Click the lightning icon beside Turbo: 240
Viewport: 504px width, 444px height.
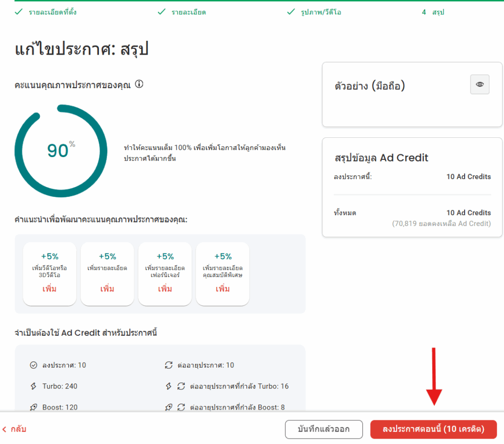(x=33, y=386)
